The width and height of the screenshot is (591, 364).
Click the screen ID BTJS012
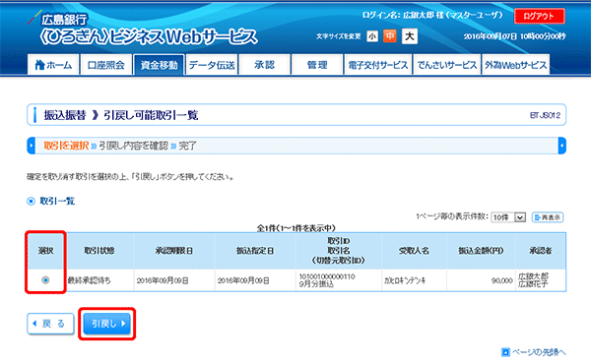pos(545,115)
